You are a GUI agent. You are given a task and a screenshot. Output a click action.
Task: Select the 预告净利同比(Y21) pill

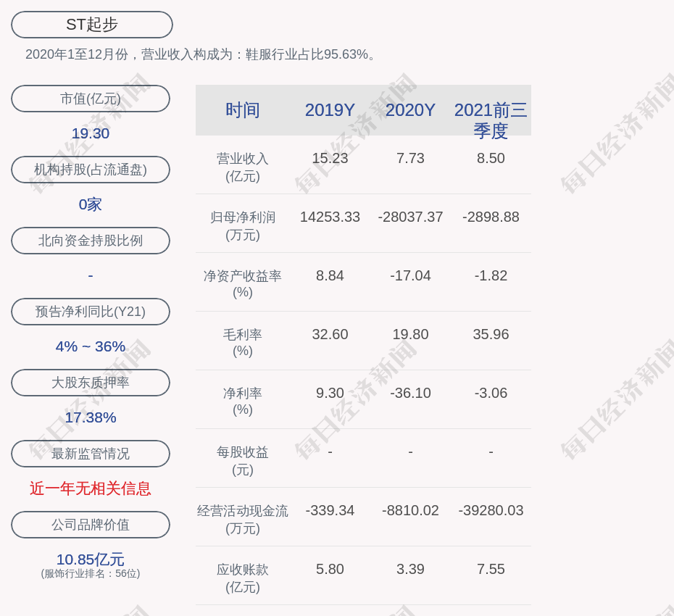[91, 312]
